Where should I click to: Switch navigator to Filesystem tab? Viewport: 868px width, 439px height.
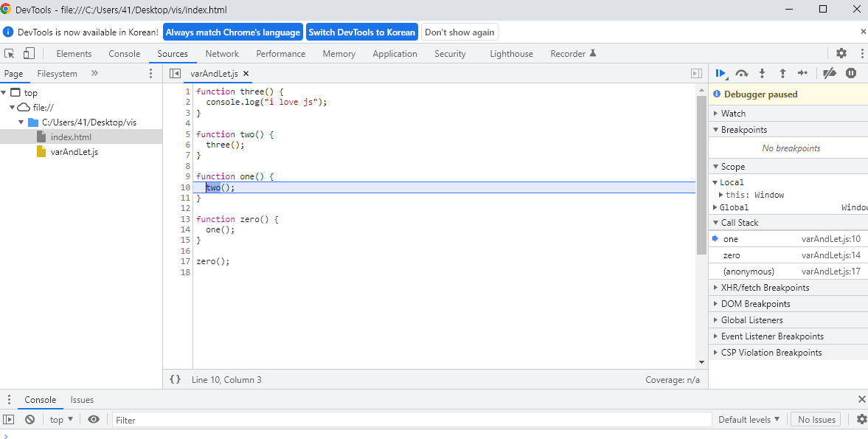[57, 74]
